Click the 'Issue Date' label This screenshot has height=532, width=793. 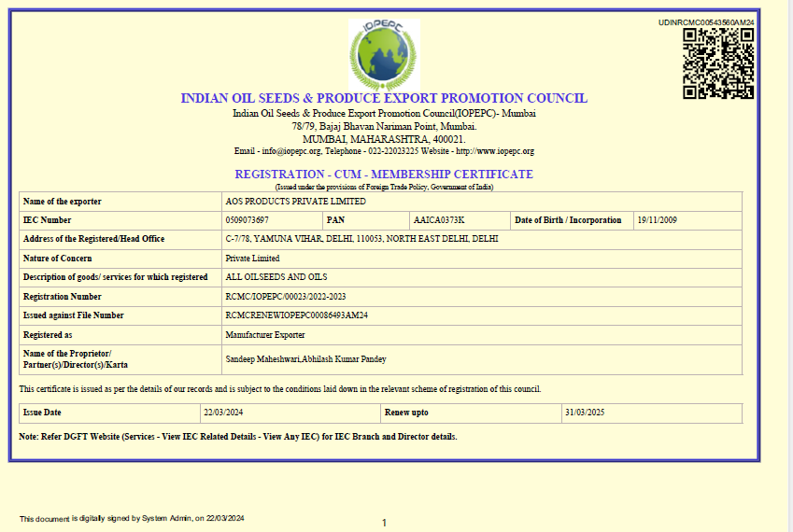(42, 413)
